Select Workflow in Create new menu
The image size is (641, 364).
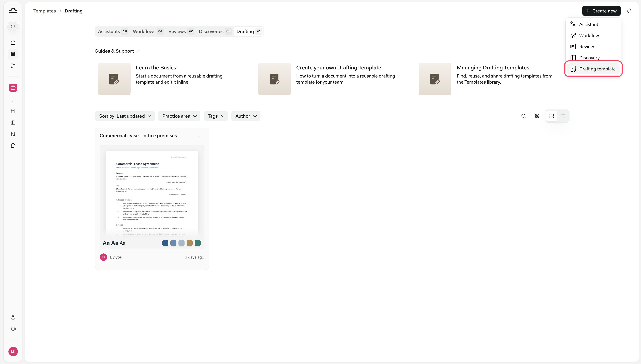point(593,36)
